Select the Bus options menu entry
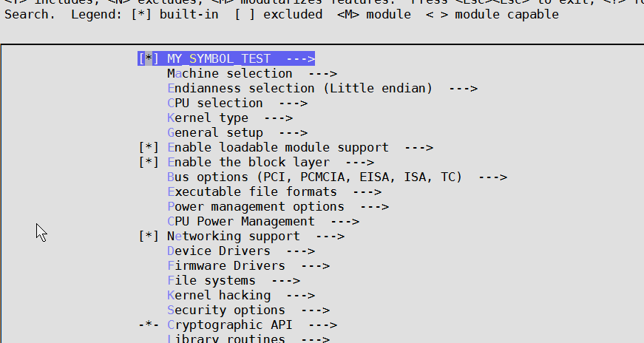 coord(314,177)
